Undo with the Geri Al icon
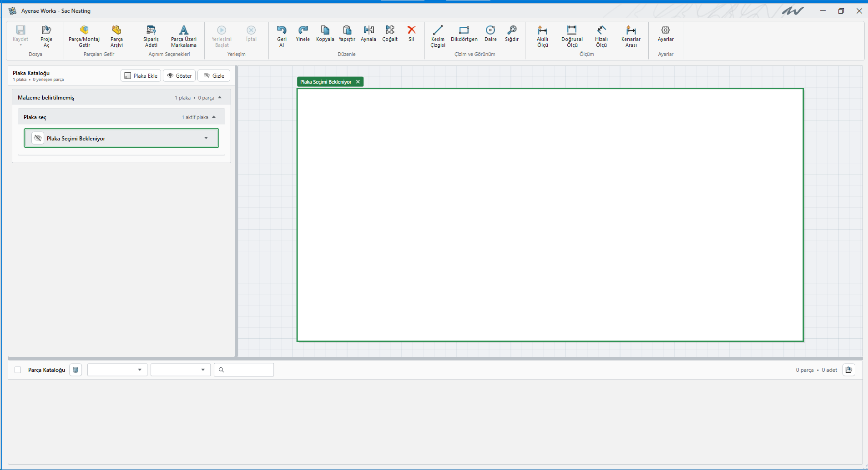Screen dimensions: 868x470 [x=282, y=36]
